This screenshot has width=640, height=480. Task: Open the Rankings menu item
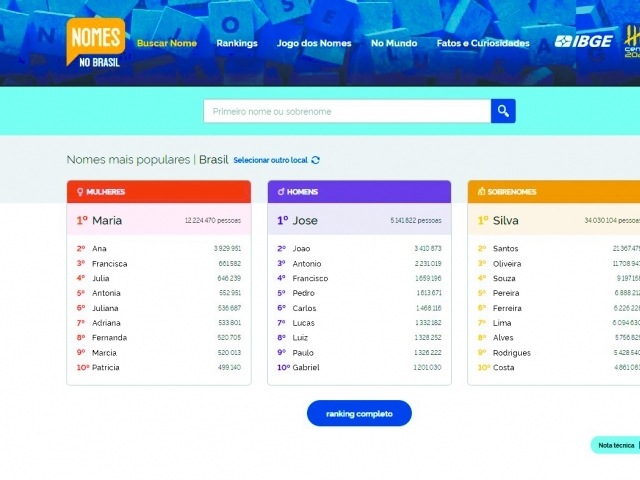(237, 43)
